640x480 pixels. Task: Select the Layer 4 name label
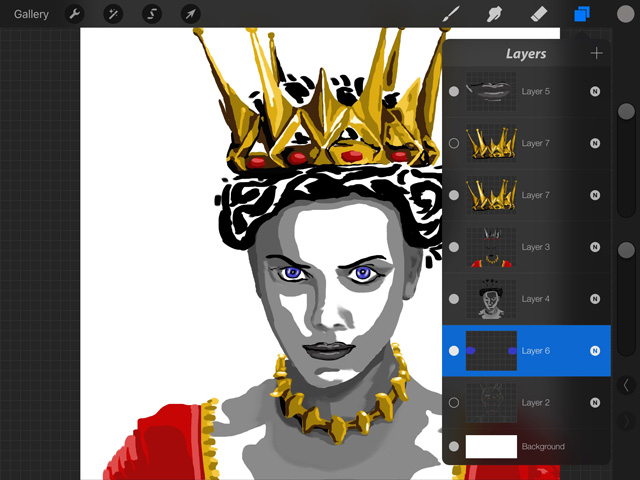coord(536,299)
